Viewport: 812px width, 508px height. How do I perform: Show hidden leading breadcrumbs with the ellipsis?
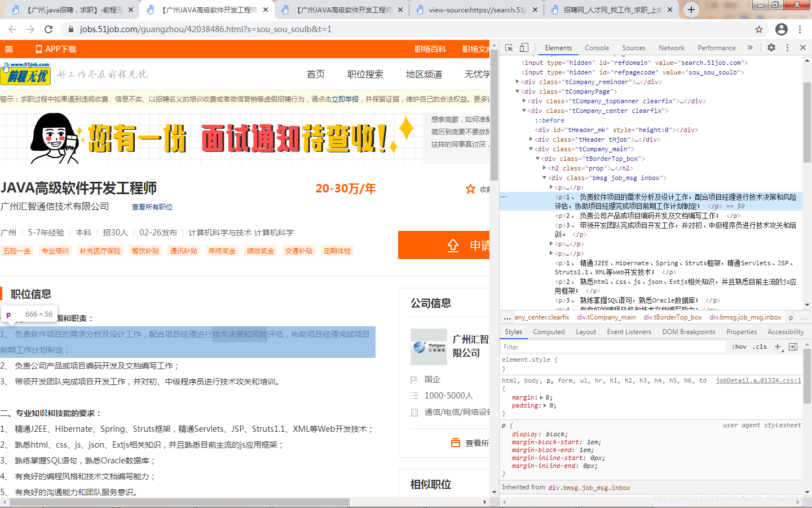pyautogui.click(x=507, y=317)
